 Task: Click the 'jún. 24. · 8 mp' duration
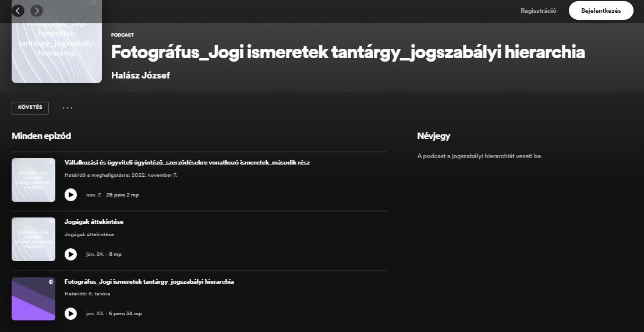click(x=104, y=254)
